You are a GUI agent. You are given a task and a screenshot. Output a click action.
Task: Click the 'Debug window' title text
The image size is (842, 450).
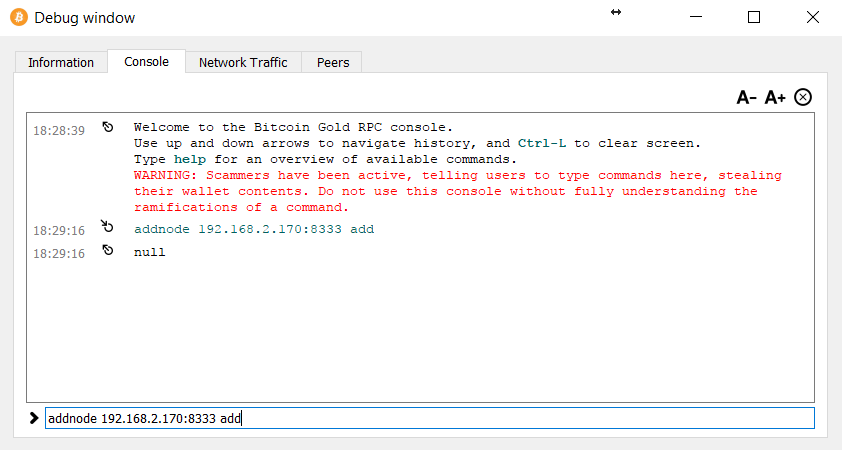click(x=85, y=18)
